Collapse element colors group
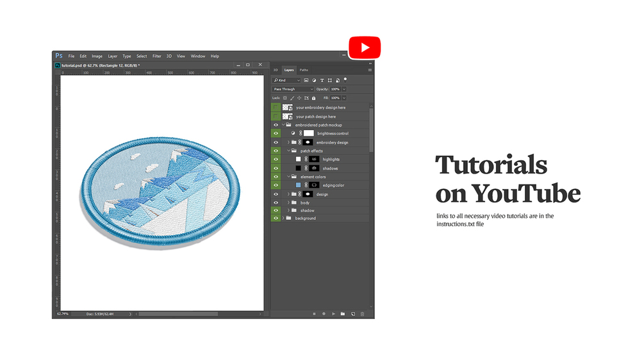 click(288, 176)
